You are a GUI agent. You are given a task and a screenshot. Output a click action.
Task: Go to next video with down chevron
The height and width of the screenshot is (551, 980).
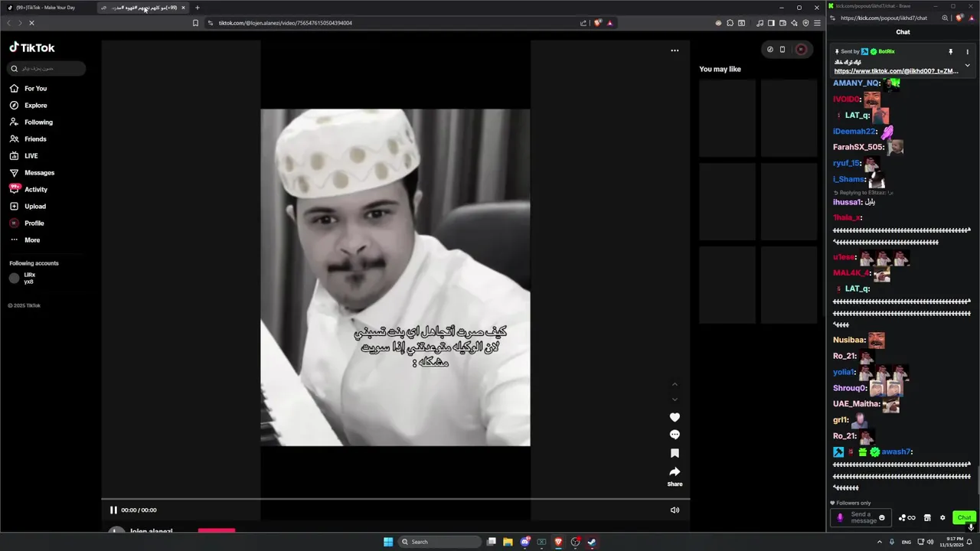pos(675,399)
